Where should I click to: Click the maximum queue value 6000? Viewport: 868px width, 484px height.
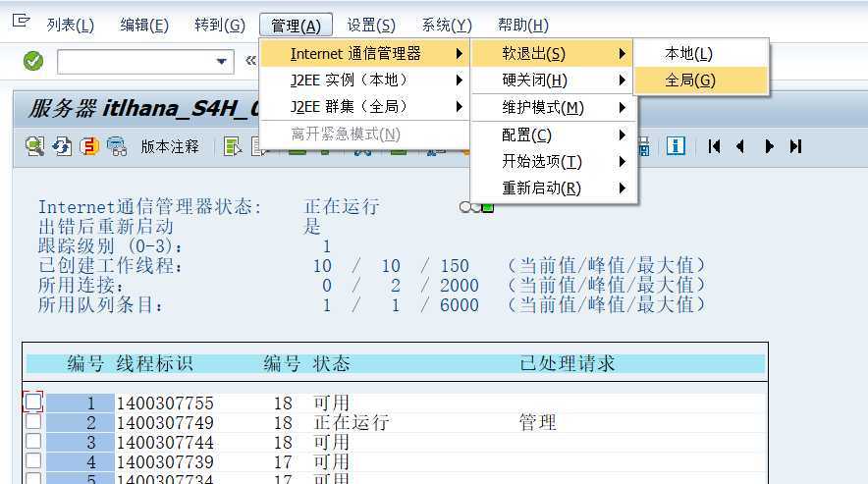tap(460, 305)
